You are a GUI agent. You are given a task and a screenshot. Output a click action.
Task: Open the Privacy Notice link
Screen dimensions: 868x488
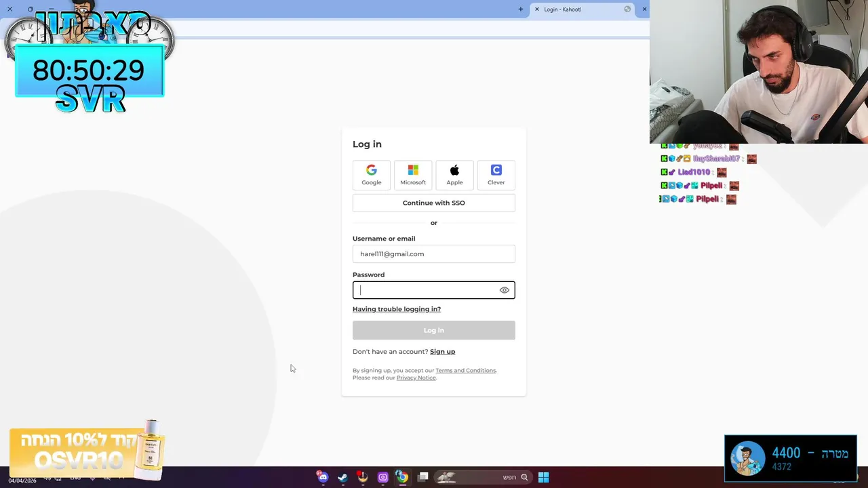click(x=416, y=378)
